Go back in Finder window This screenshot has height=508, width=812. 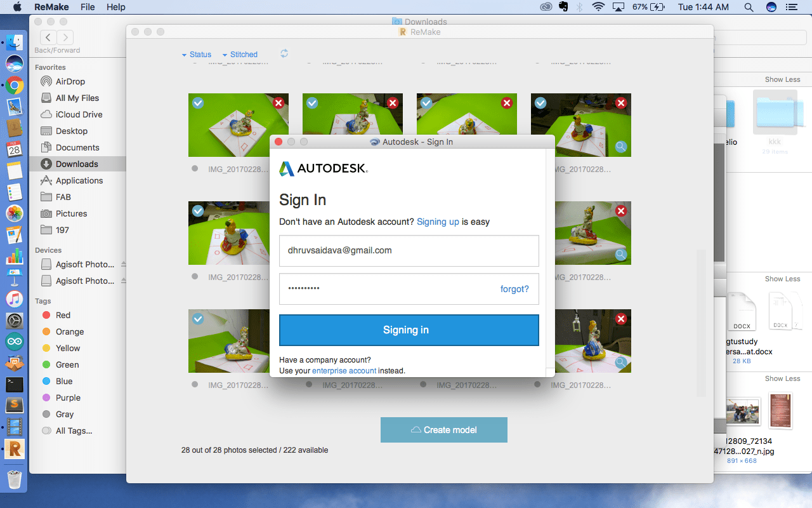[x=48, y=37]
